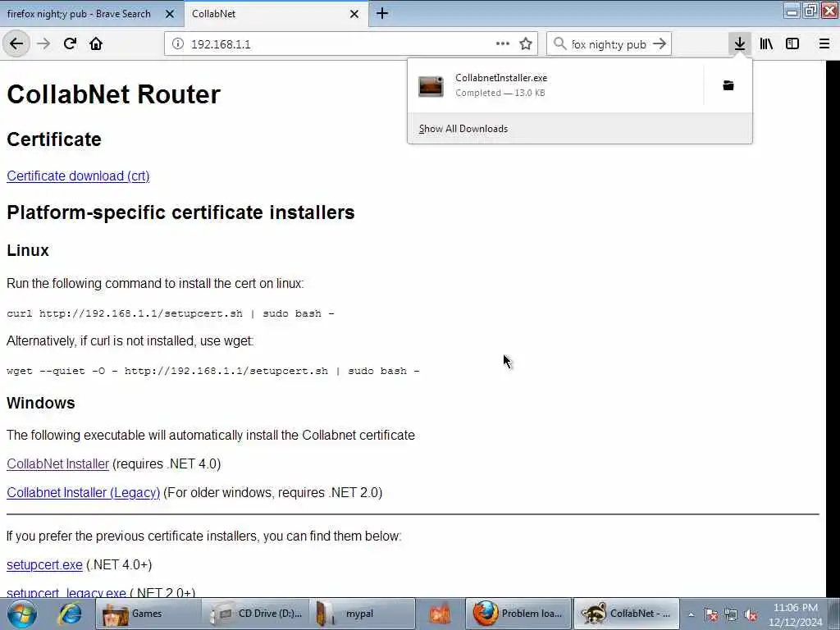Click the orange icon taskbar button

(440, 614)
